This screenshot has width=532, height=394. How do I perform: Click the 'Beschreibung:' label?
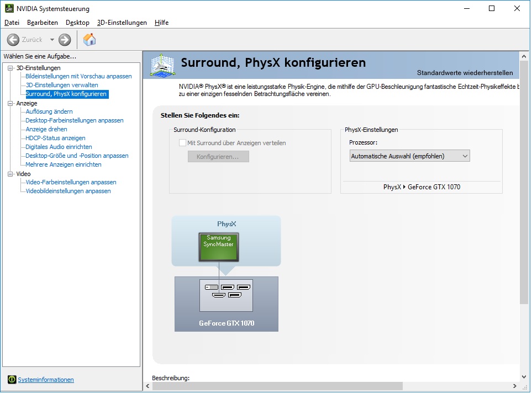coord(171,378)
